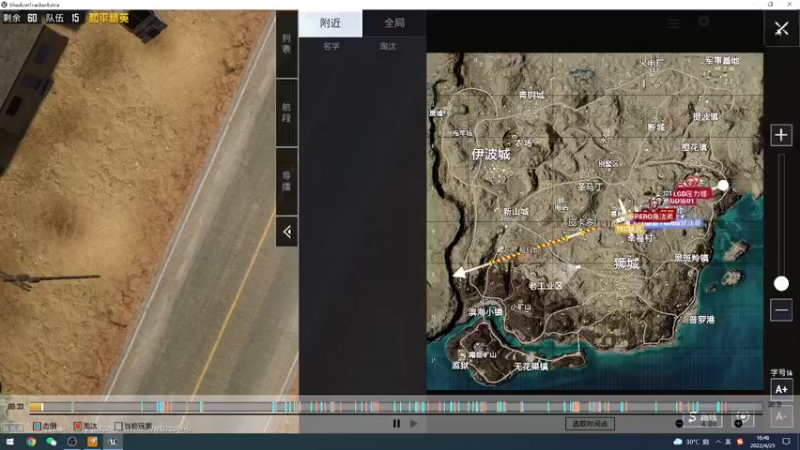Toggle the red 淘汰 checkbox filter

(x=78, y=426)
